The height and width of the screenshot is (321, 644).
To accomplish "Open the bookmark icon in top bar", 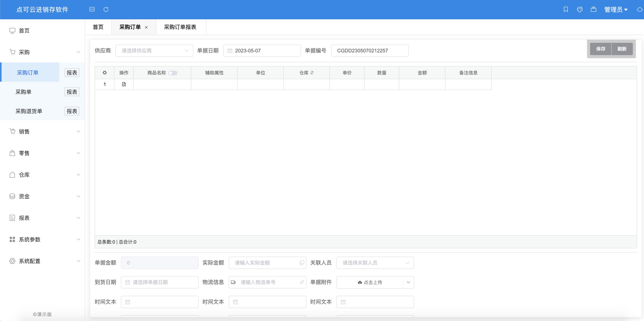I will [566, 9].
